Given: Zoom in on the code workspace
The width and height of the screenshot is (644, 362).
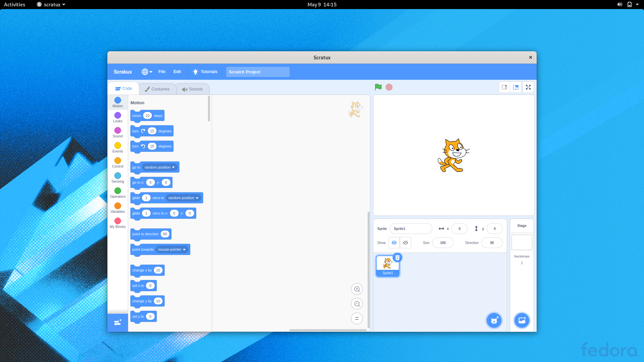Looking at the screenshot, I should click(357, 289).
